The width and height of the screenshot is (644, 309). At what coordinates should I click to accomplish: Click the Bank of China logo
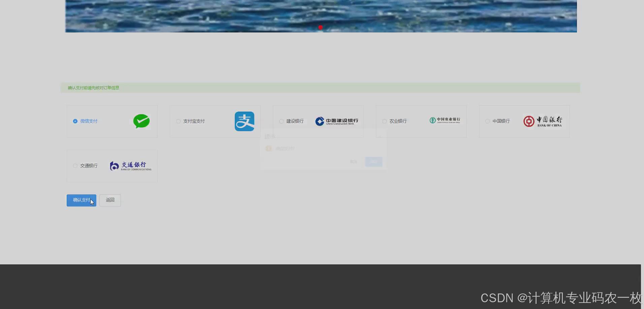coord(543,121)
